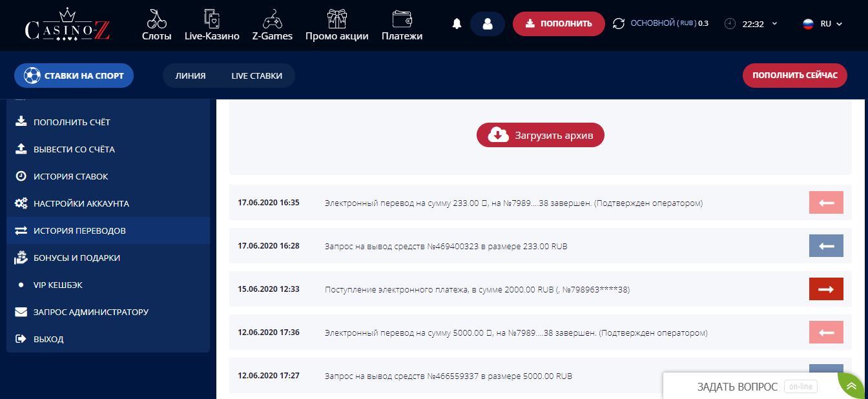Screen dimensions: 868x399
Task: Click the red ПОПОЛНИТЬ header button
Action: click(x=559, y=24)
